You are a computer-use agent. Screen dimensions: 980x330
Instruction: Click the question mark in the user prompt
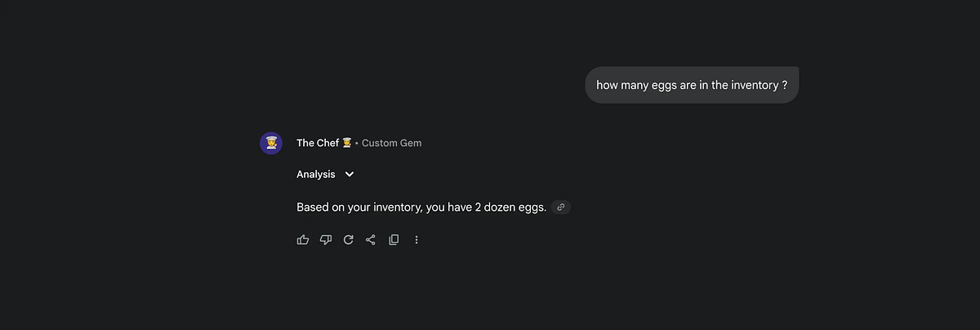[x=785, y=85]
